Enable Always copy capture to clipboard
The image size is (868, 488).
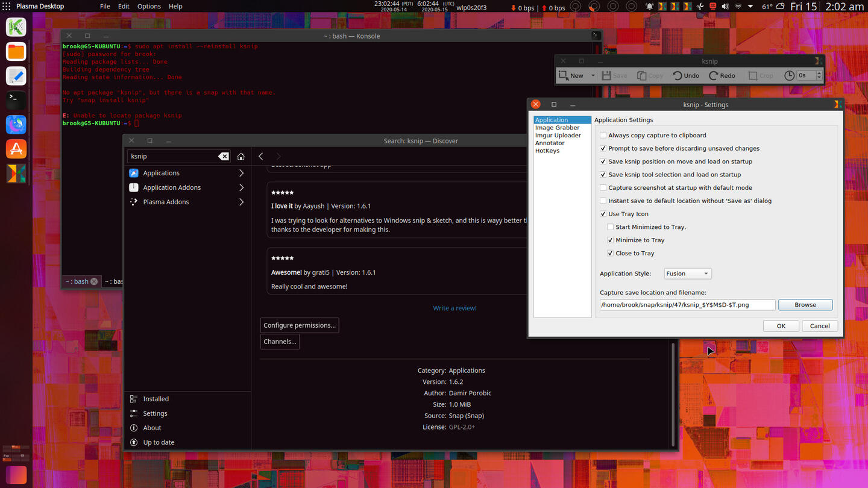pyautogui.click(x=603, y=136)
